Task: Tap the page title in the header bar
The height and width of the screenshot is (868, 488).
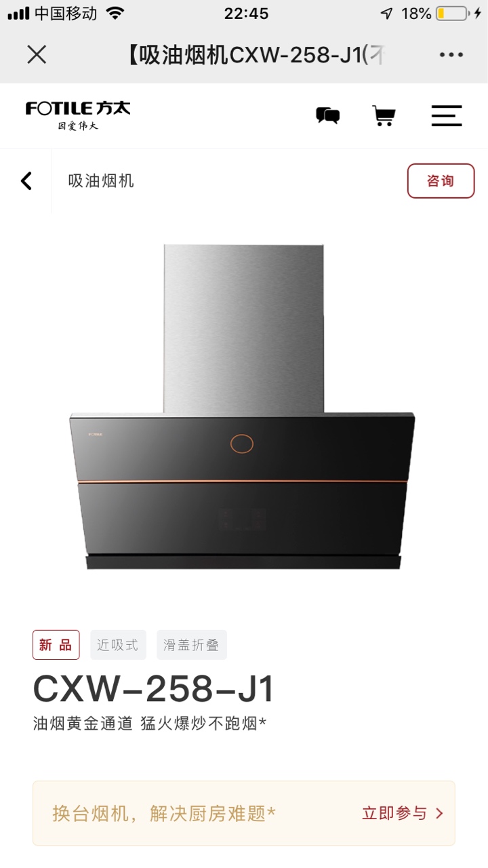Action: pyautogui.click(x=257, y=55)
